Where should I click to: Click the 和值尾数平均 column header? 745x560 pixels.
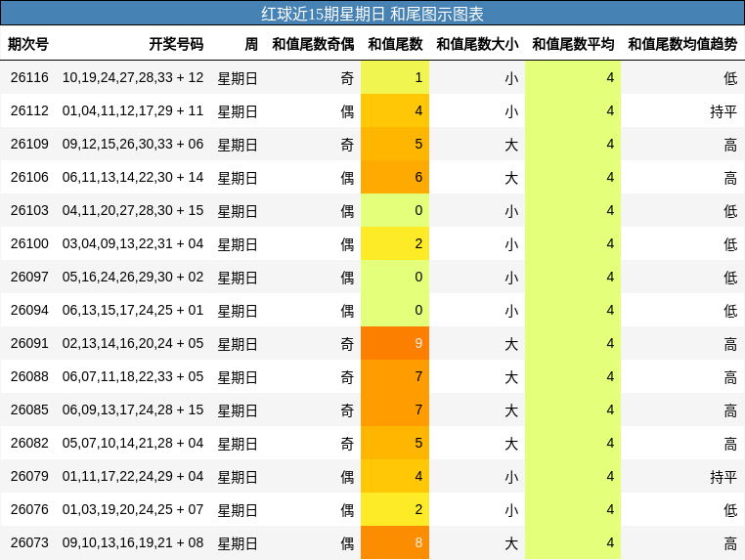pyautogui.click(x=573, y=44)
